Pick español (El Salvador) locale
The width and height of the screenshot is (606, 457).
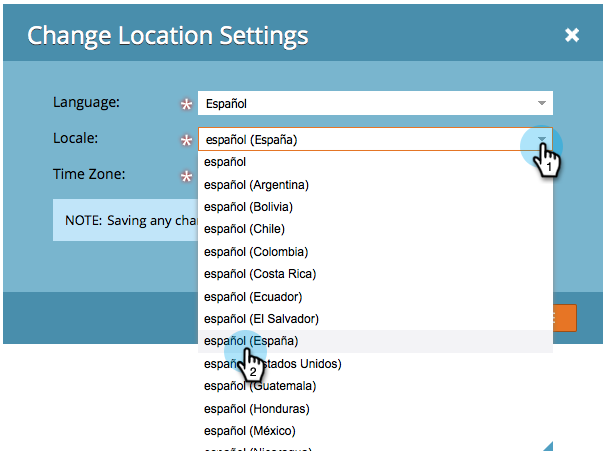375,319
